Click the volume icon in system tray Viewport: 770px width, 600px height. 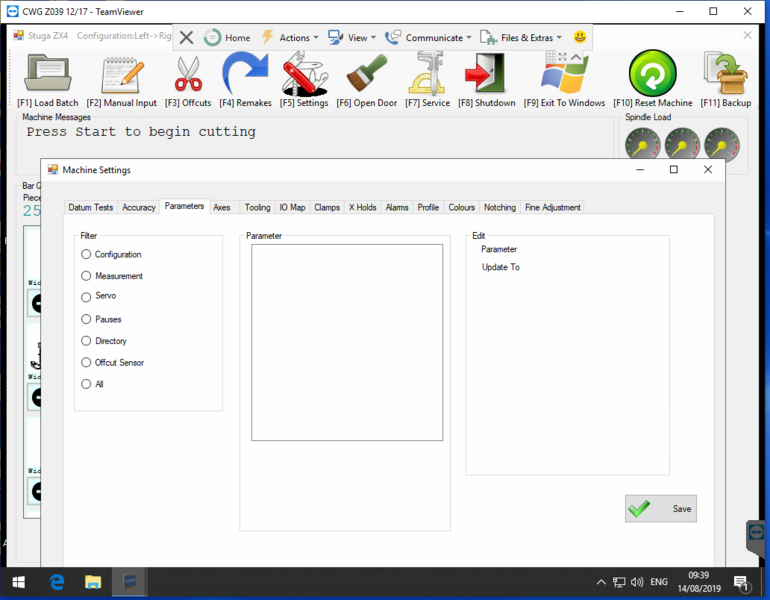coord(637,582)
